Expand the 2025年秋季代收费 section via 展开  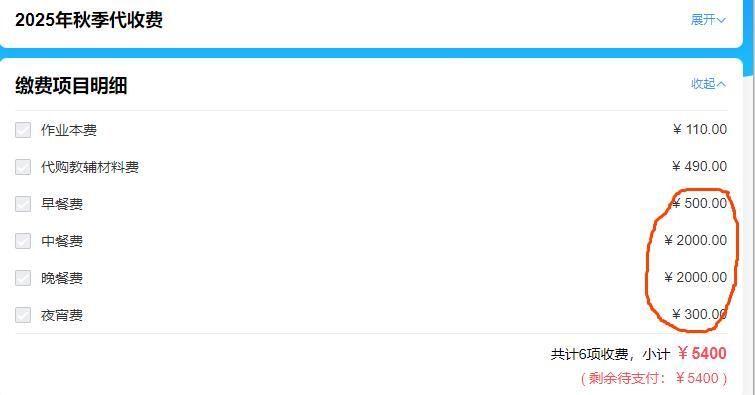pyautogui.click(x=707, y=20)
